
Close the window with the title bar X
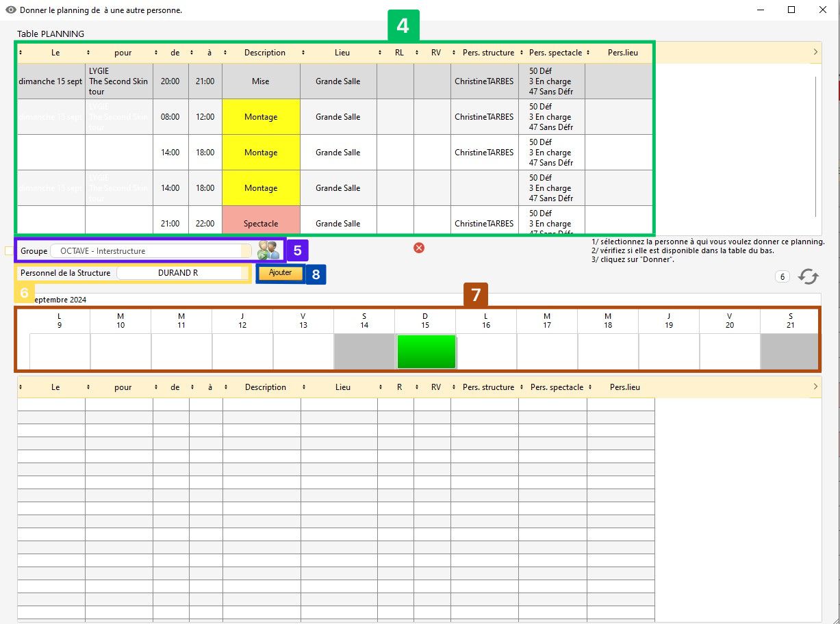coord(823,10)
